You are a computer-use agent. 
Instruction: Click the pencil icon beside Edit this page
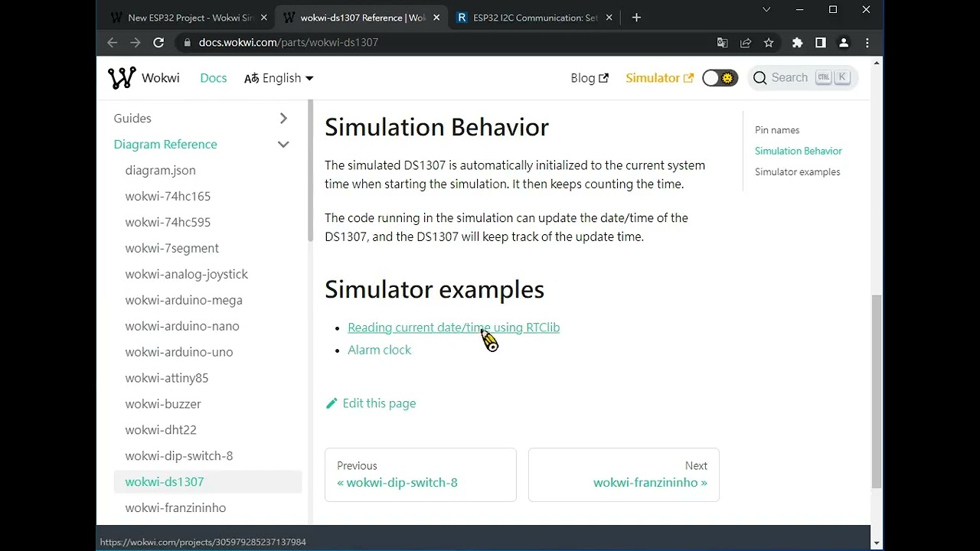pos(332,403)
